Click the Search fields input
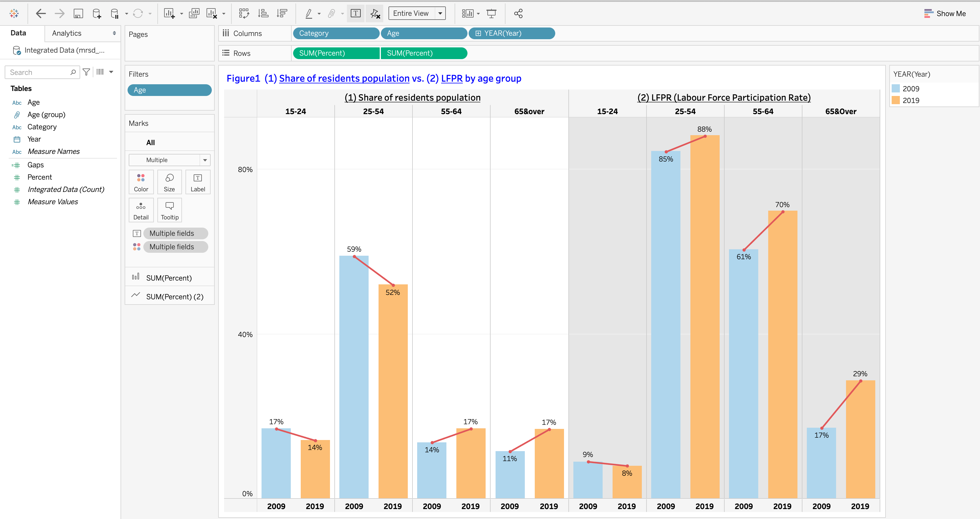The height and width of the screenshot is (519, 980). click(38, 72)
